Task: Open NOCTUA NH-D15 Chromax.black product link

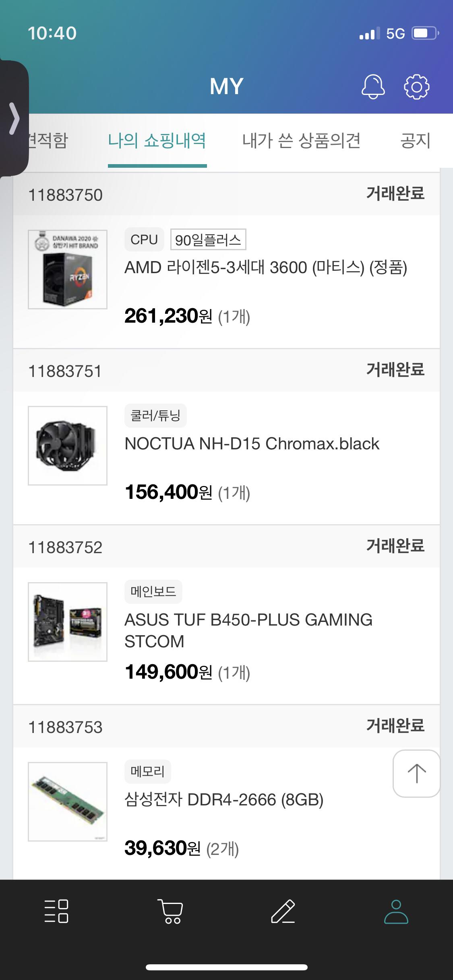Action: pos(252,443)
